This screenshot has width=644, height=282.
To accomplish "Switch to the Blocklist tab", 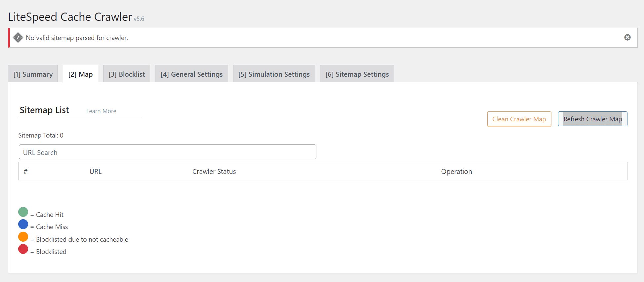I will coord(127,74).
